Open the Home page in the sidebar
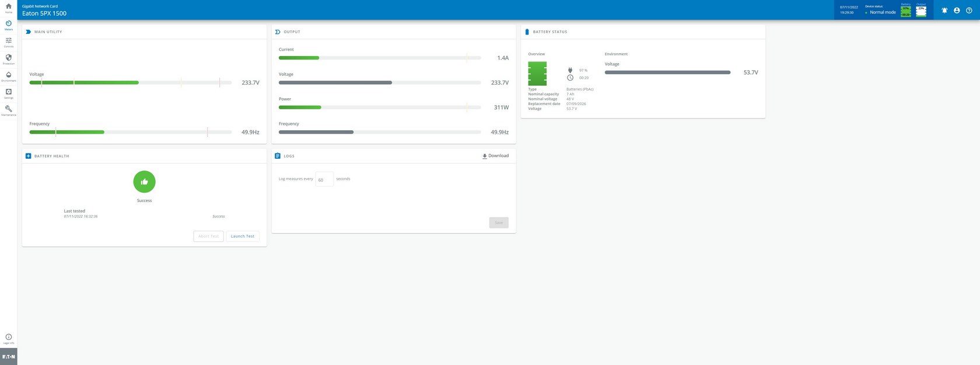The width and height of the screenshot is (980, 365). [9, 8]
